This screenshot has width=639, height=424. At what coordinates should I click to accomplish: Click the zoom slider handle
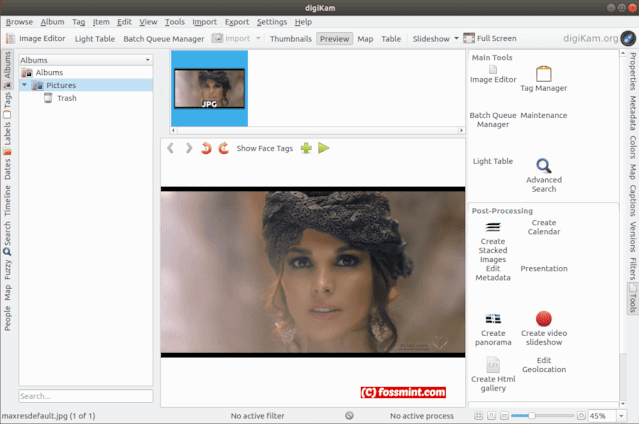[x=531, y=415]
